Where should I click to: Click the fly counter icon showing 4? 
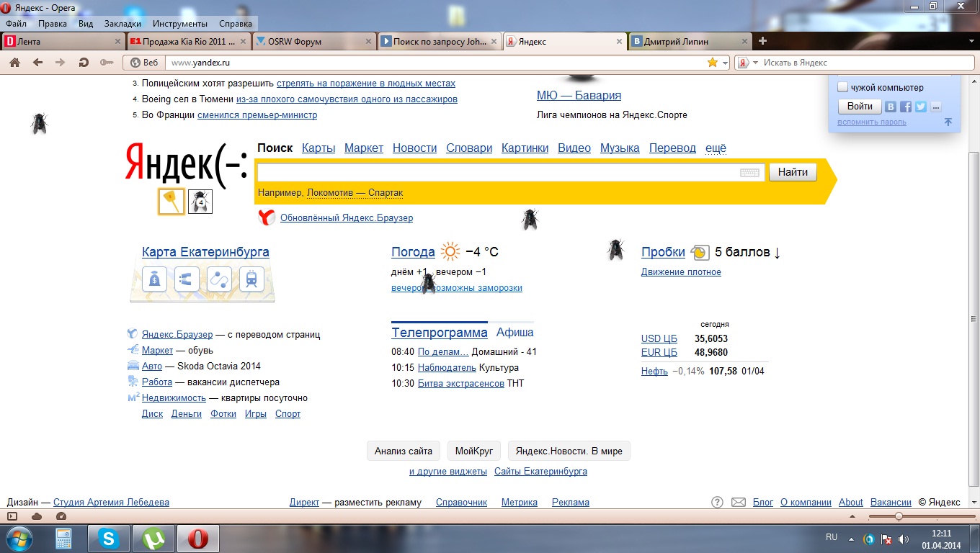200,202
